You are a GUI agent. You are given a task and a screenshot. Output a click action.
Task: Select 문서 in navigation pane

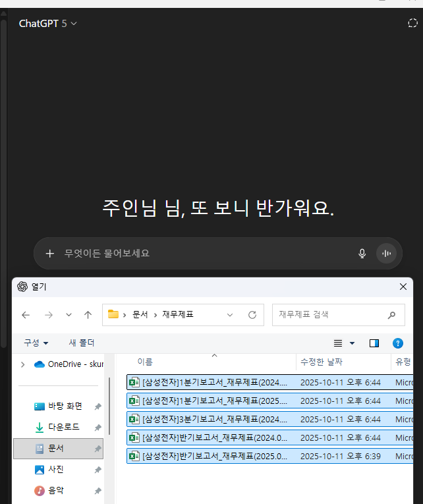58,449
